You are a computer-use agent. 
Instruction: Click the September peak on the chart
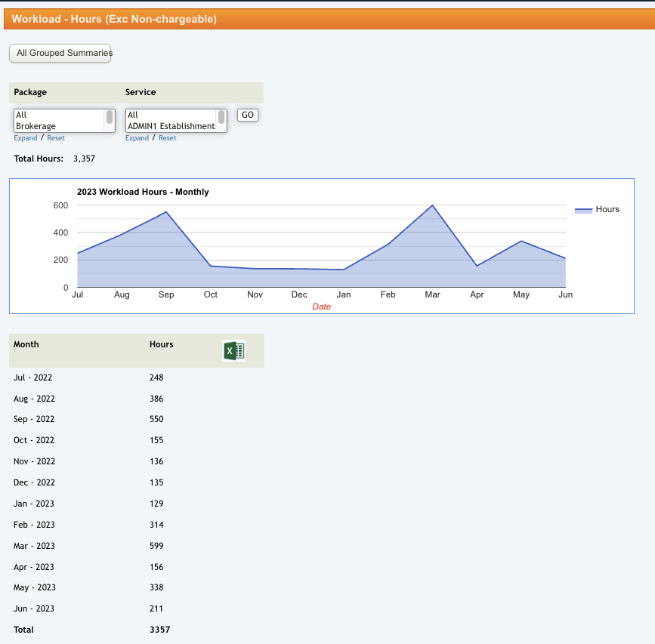[x=166, y=212]
